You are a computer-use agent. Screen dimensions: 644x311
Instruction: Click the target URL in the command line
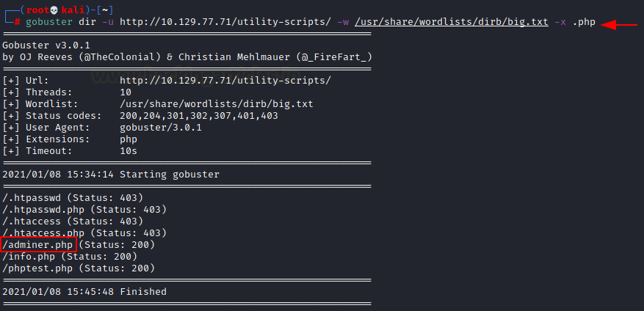225,22
